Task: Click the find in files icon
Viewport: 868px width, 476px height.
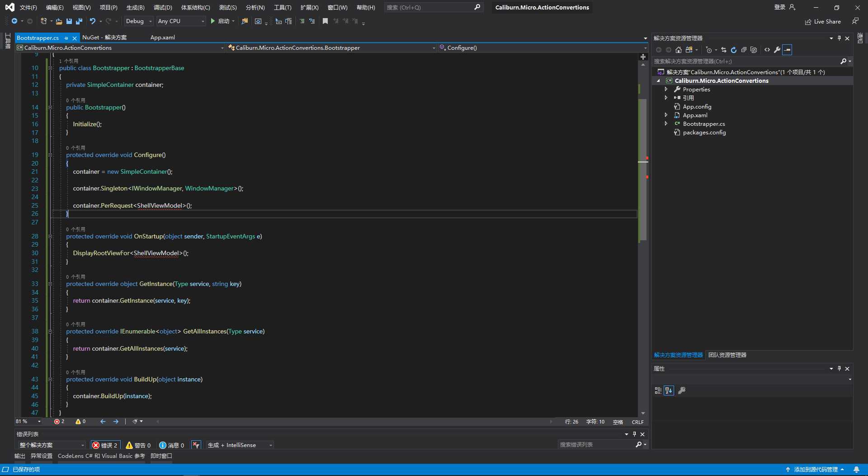Action: pyautogui.click(x=245, y=21)
